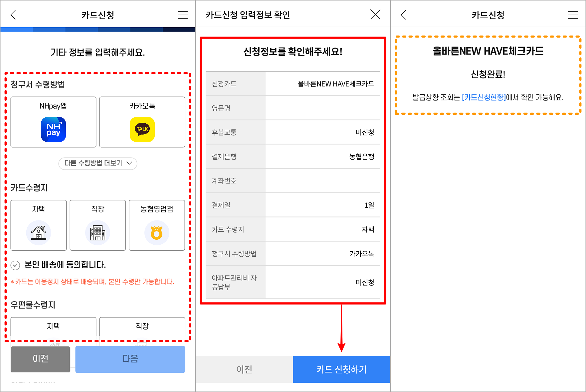
Task: Select 카카오톡 as billing receipt method
Action: point(142,122)
